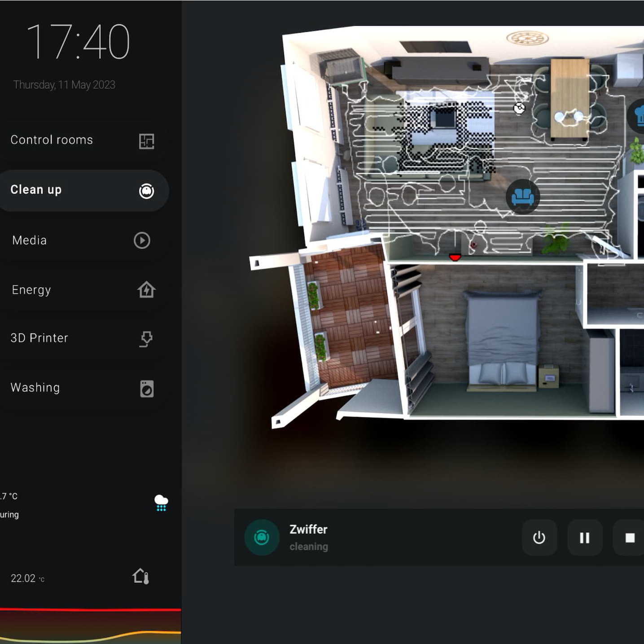Open the 3D Printer page

39,338
